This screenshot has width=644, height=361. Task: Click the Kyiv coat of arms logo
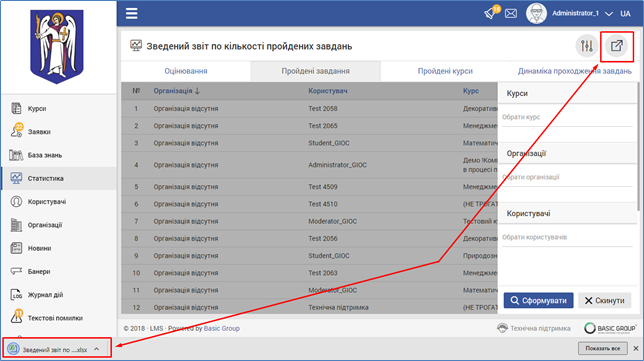pos(57,46)
